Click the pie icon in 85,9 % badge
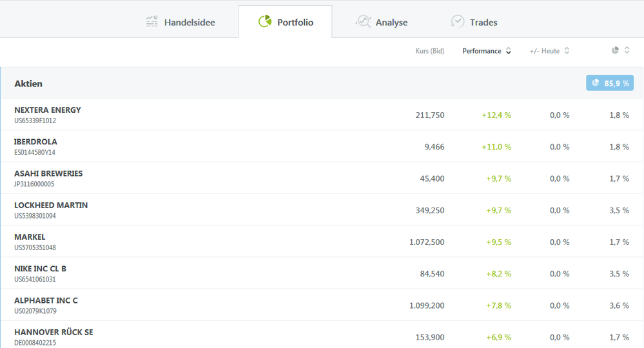The image size is (644, 348). [x=595, y=83]
